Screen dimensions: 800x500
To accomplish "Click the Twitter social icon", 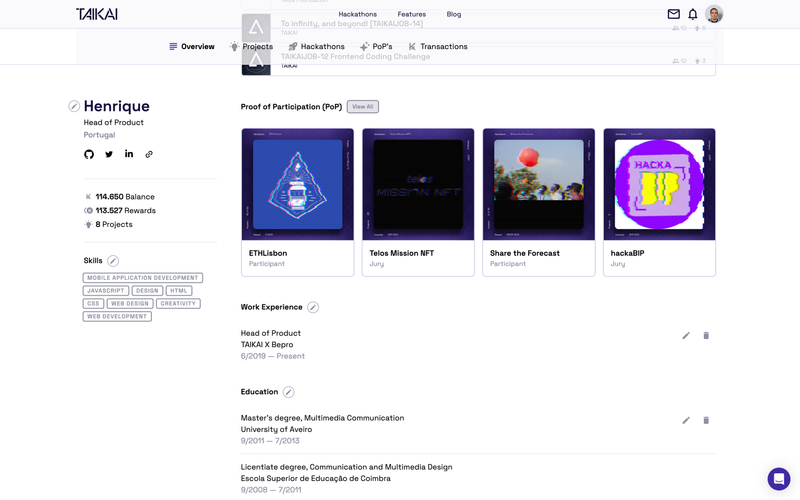I will tap(109, 154).
